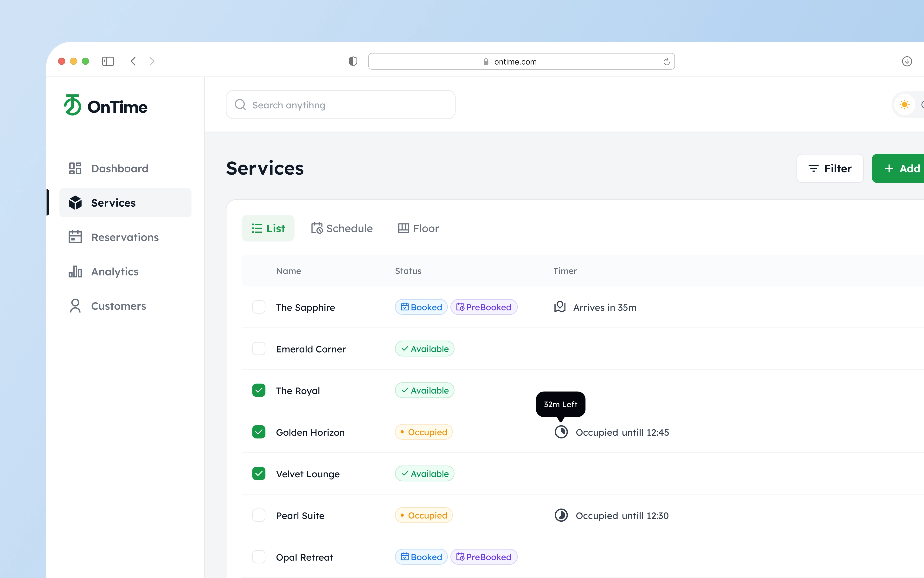Image resolution: width=924 pixels, height=578 pixels.
Task: Switch to the List view tab
Action: coord(268,228)
